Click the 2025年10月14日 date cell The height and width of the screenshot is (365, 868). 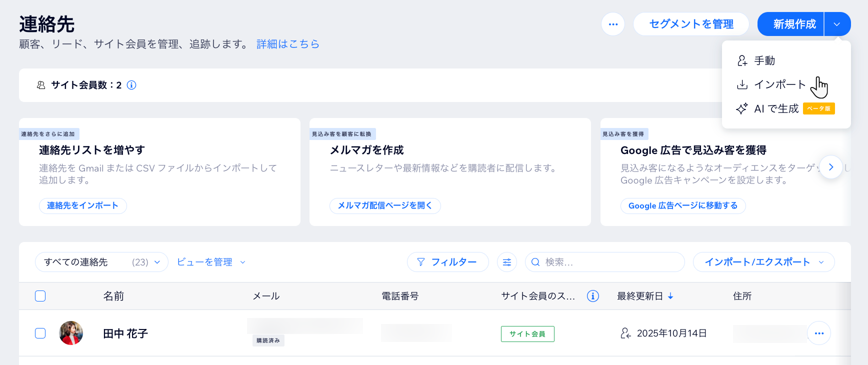(671, 333)
